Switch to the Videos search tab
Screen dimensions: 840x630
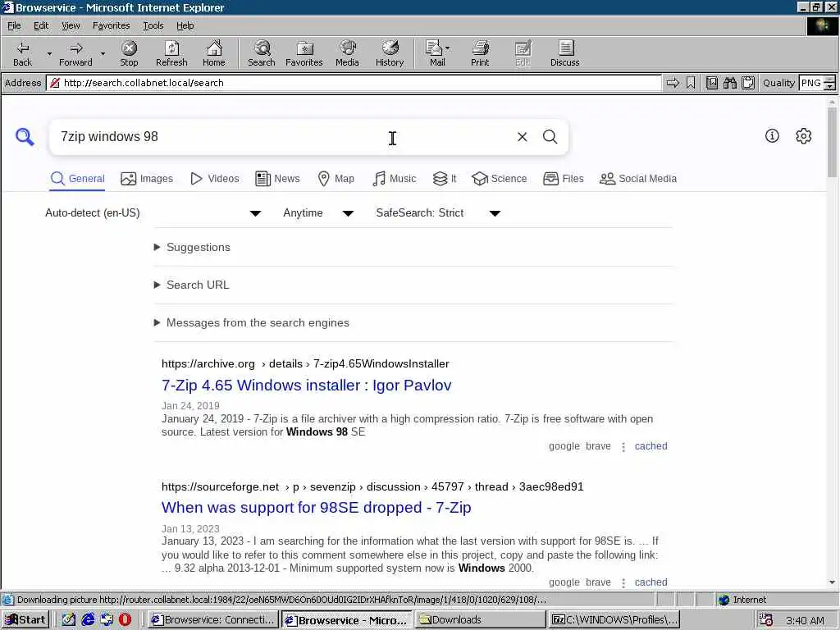[x=215, y=178]
